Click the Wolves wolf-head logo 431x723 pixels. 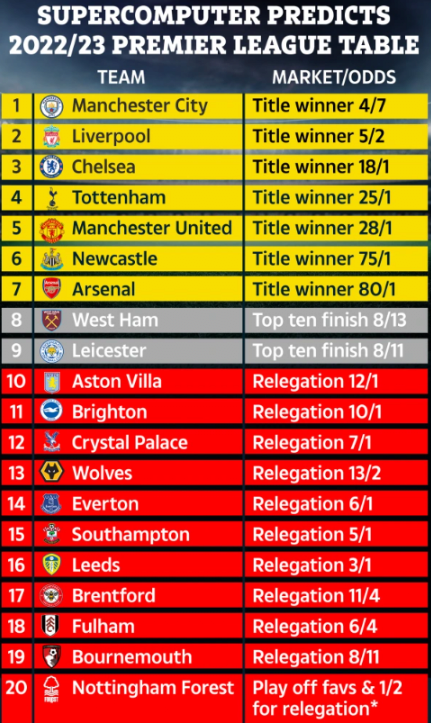[51, 472]
